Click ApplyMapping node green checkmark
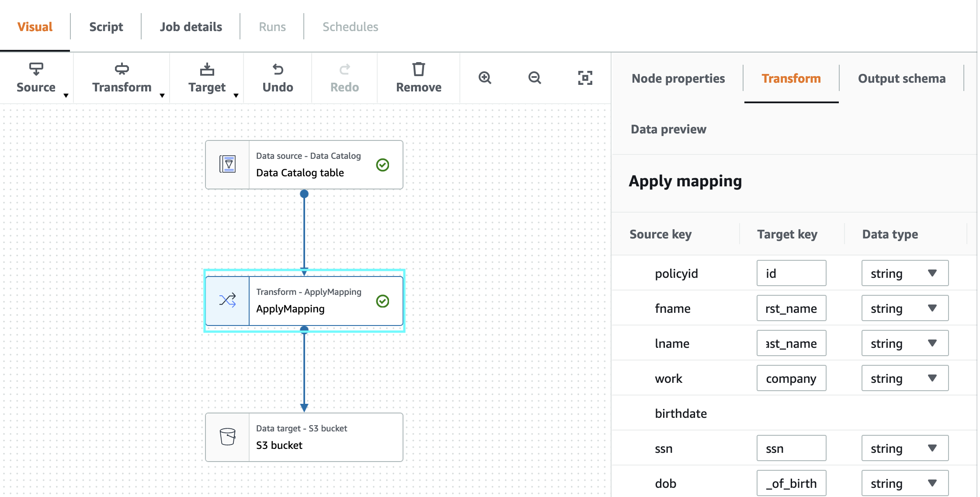This screenshot has height=497, width=980. click(x=382, y=301)
